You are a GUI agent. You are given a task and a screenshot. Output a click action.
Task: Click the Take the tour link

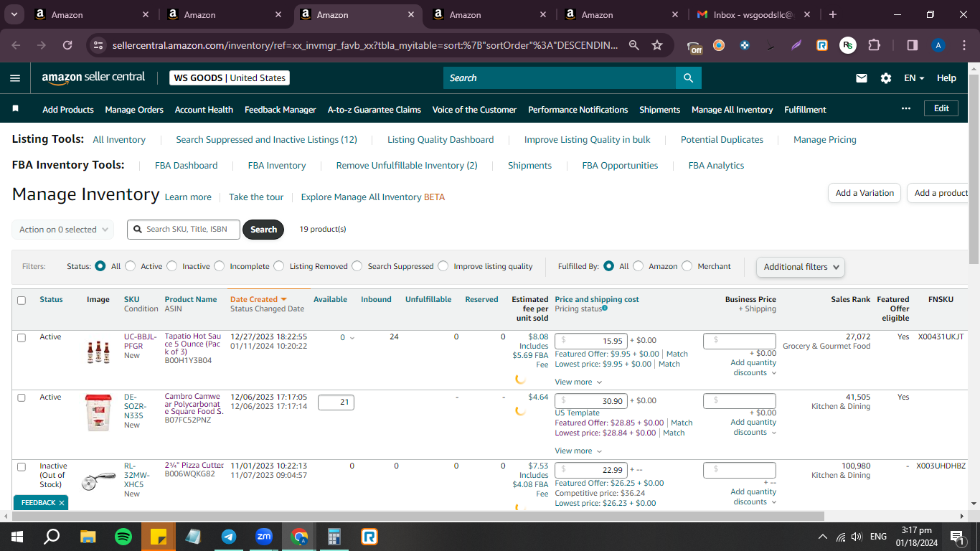pyautogui.click(x=256, y=197)
